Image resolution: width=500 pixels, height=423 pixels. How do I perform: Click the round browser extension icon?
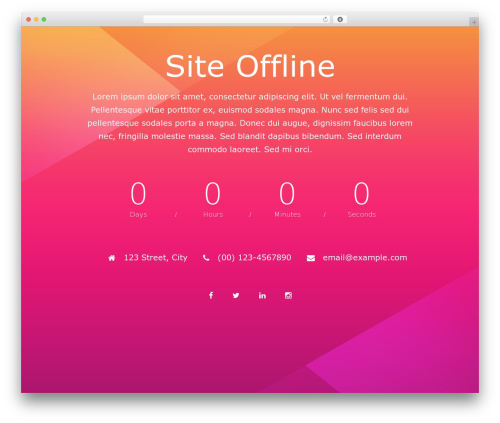[x=340, y=19]
